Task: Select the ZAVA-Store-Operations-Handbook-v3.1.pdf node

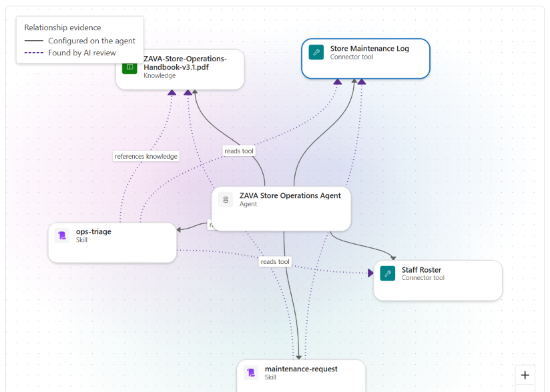Action: click(180, 69)
